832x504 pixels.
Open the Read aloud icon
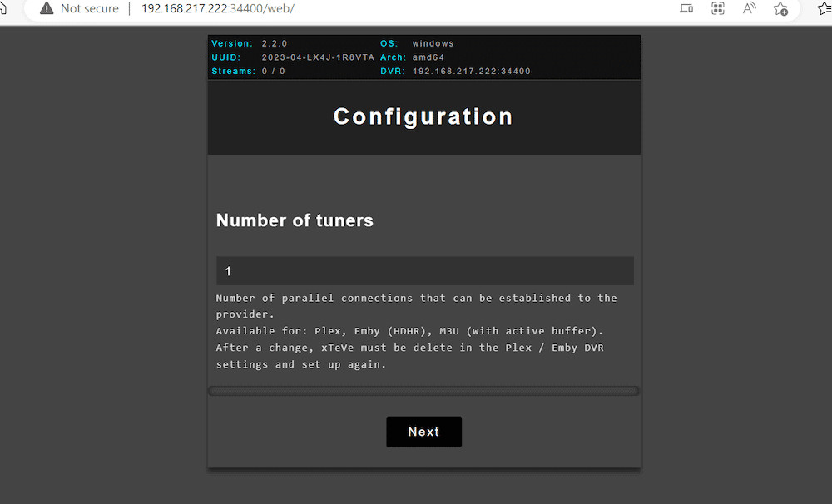pos(749,8)
